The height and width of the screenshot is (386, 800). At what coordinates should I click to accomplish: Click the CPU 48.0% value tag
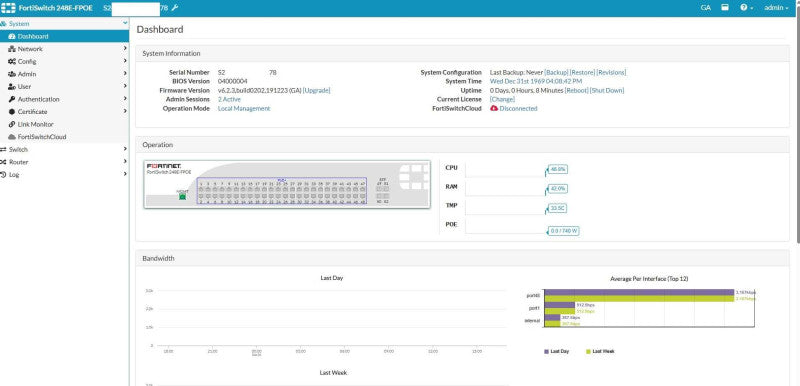pos(558,169)
